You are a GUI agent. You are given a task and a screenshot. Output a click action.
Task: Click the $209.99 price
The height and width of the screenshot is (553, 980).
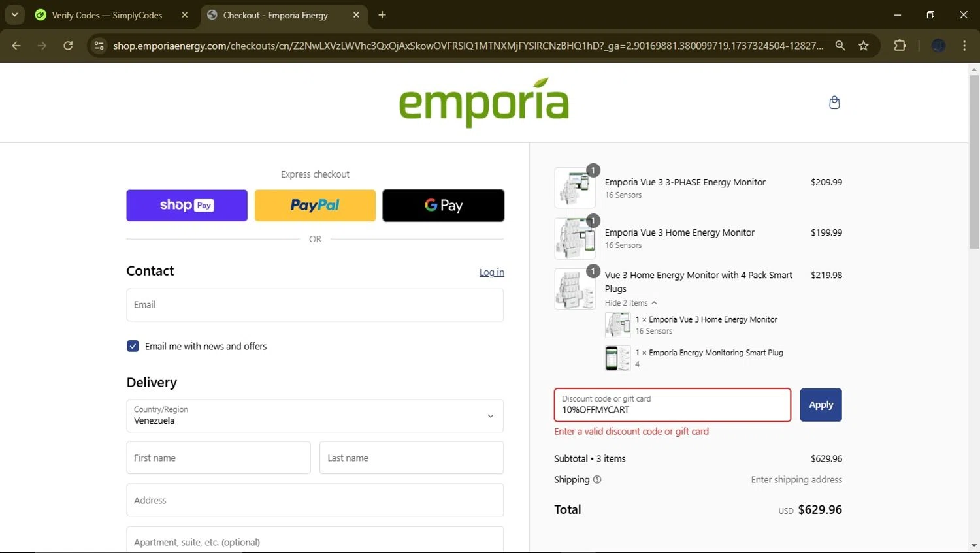(826, 182)
